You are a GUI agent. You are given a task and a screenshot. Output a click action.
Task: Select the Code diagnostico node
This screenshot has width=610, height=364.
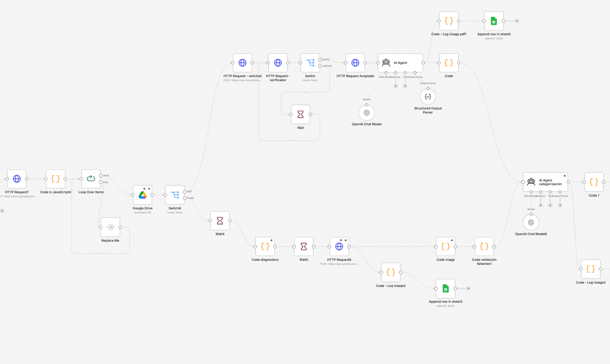pyautogui.click(x=265, y=247)
